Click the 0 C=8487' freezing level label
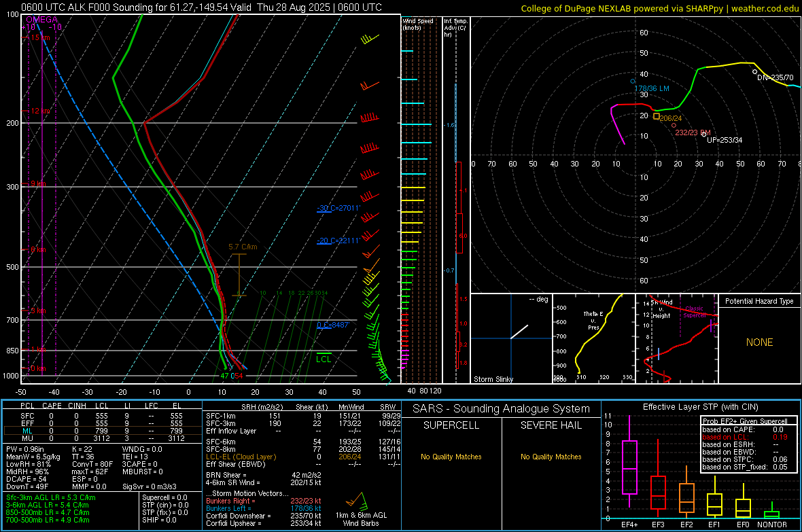This screenshot has height=532, width=802. pos(333,325)
